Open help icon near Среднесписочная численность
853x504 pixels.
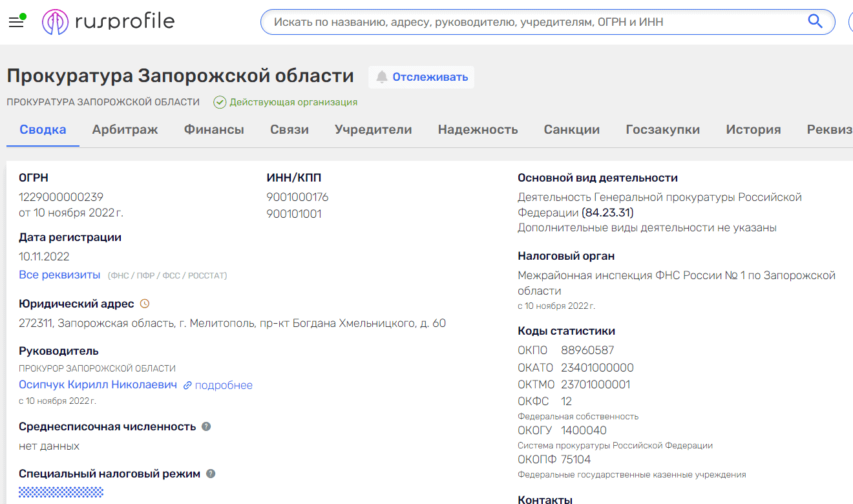(x=205, y=426)
